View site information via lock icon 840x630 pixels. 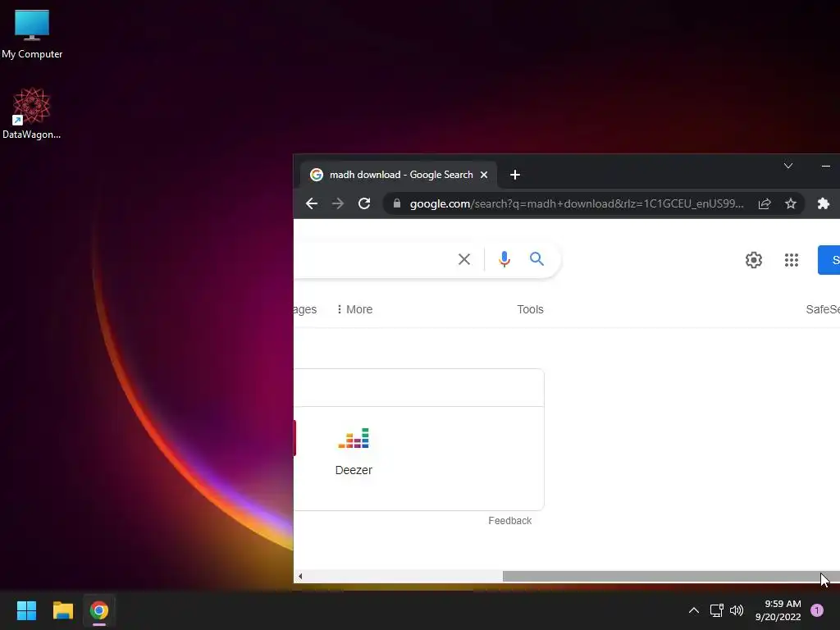pyautogui.click(x=397, y=203)
